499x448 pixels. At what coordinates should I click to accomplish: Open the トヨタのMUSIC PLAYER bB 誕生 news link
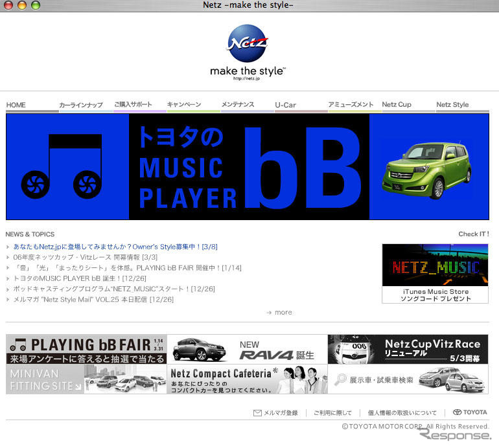80,278
